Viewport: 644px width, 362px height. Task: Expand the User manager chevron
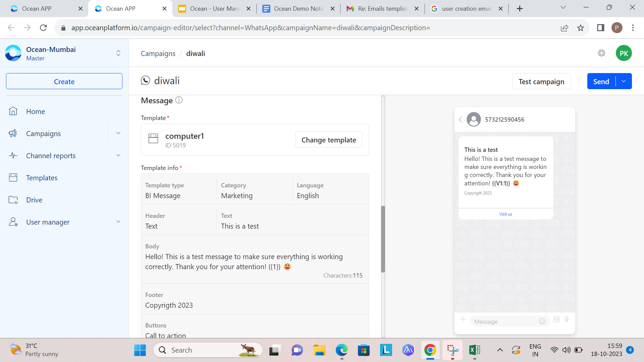118,222
